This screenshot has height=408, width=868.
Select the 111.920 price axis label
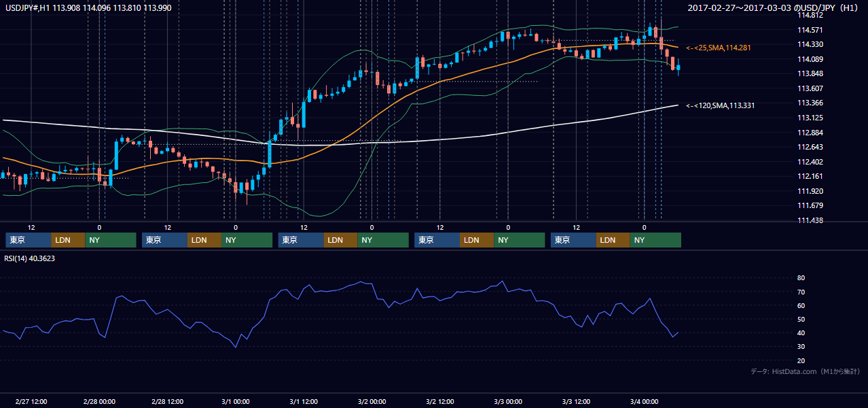tap(810, 191)
